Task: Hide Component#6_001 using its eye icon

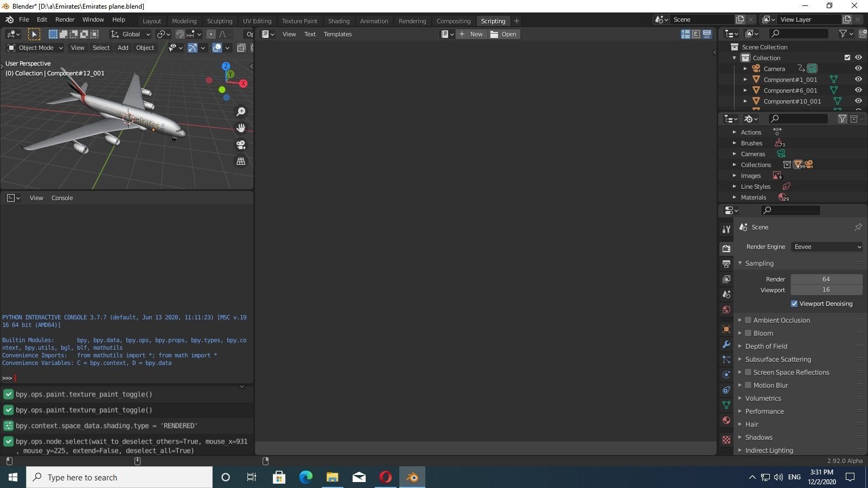Action: tap(858, 91)
